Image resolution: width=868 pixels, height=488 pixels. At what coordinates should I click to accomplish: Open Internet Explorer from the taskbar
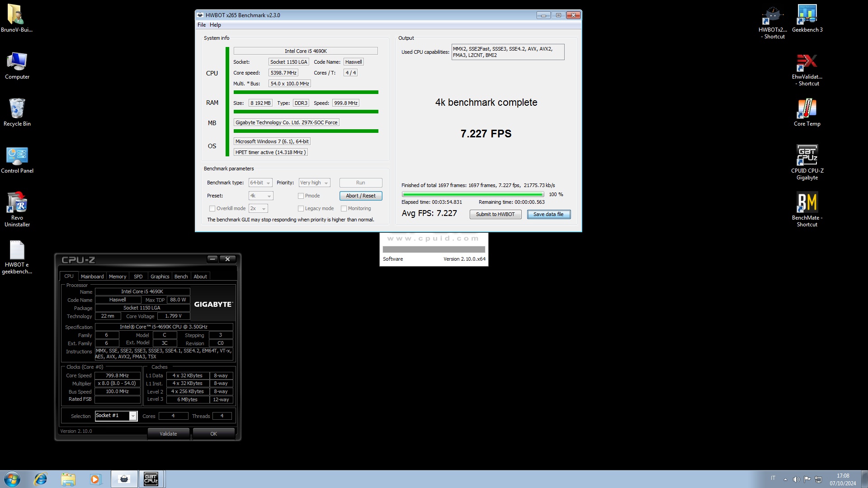point(41,479)
